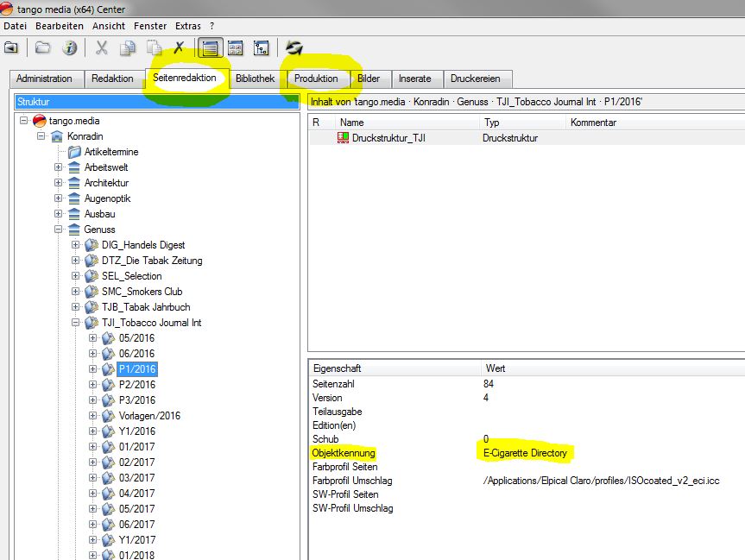
Task: Expand the Architektur tree node
Action: (59, 183)
